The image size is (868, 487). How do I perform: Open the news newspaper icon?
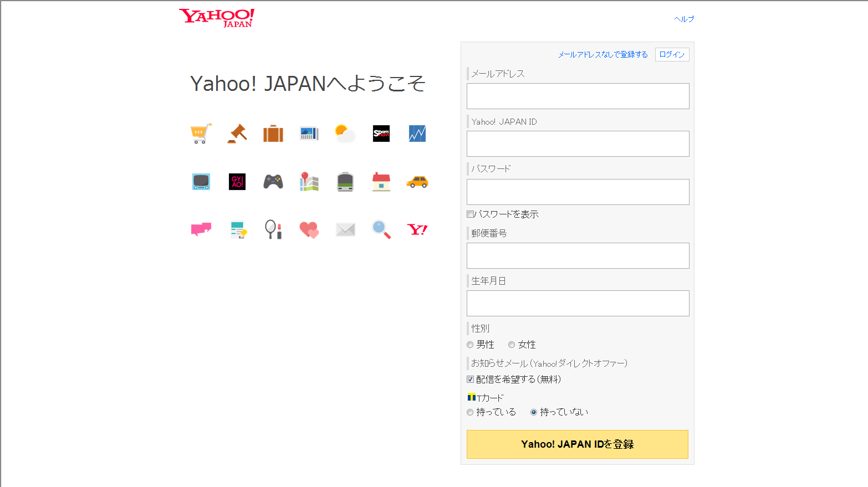309,134
